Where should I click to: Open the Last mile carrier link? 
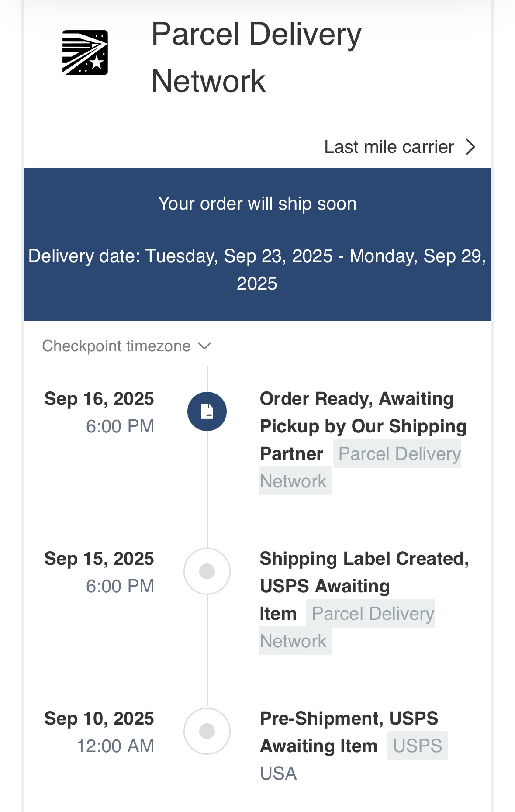[389, 147]
